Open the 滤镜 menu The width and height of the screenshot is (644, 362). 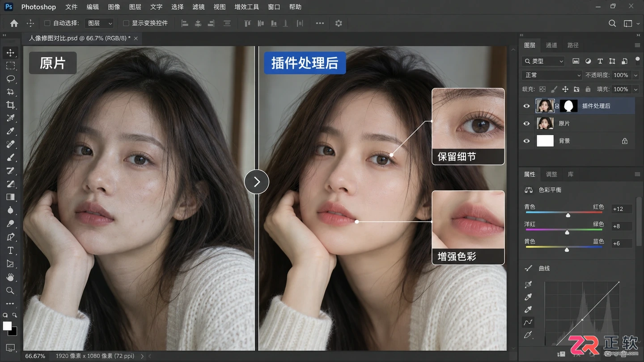click(x=199, y=7)
